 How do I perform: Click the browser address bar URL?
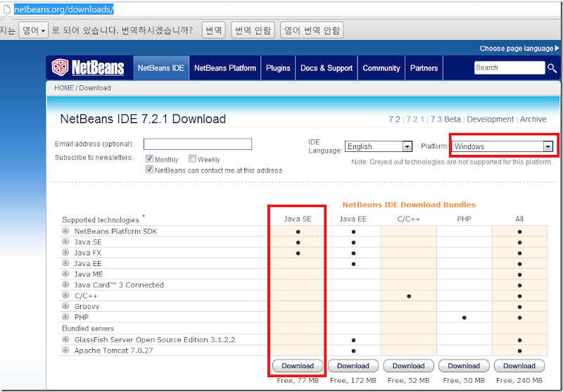coord(64,10)
